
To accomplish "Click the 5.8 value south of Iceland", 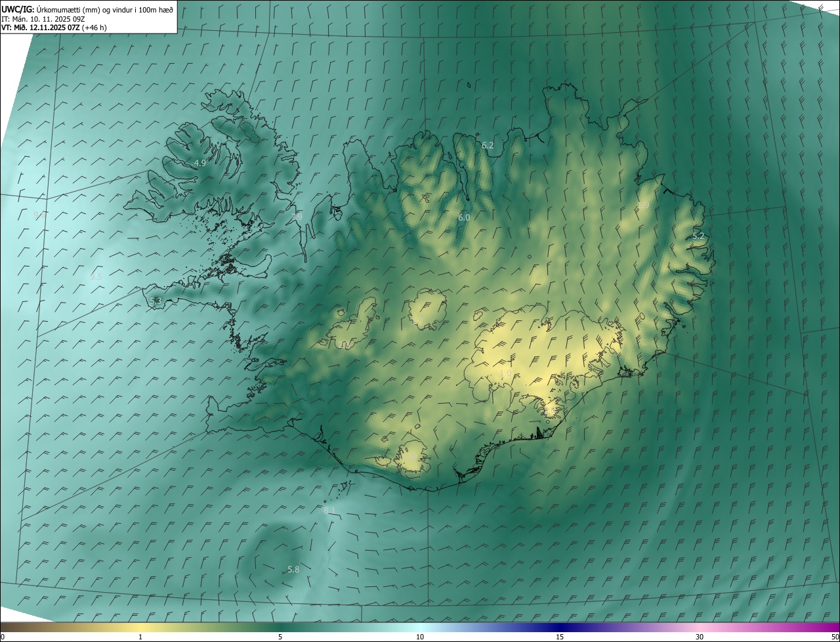I will (293, 570).
